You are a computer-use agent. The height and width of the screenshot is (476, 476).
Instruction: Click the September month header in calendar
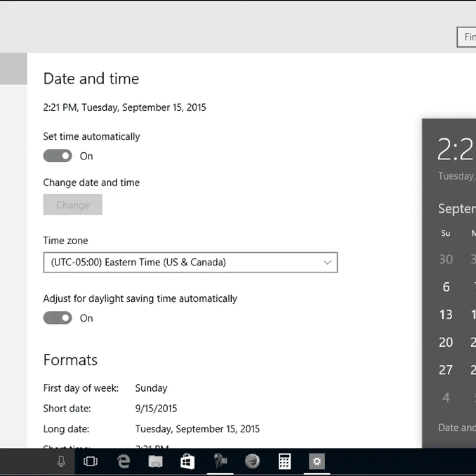click(457, 209)
